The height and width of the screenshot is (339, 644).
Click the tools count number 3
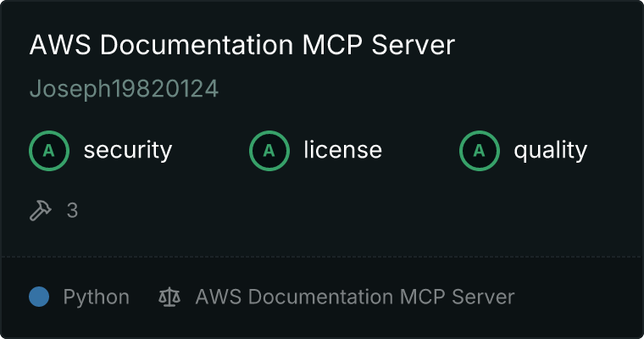[72, 210]
